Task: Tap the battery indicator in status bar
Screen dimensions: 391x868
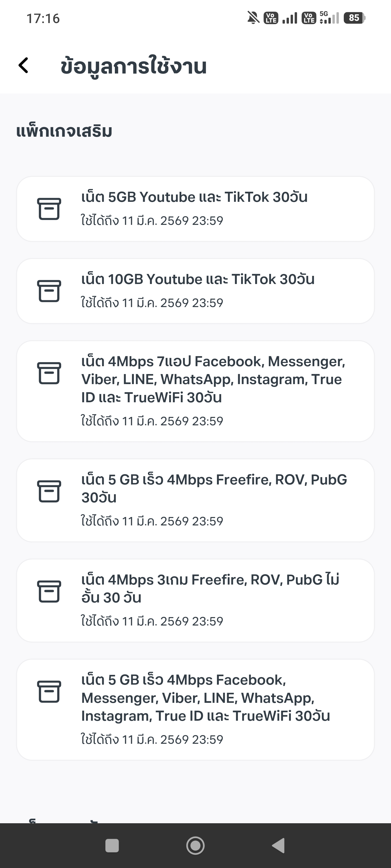Action: [354, 18]
